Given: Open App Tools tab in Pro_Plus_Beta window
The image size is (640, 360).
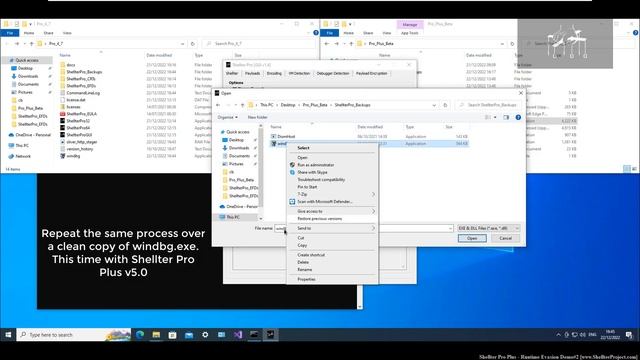Looking at the screenshot, I should (x=409, y=33).
